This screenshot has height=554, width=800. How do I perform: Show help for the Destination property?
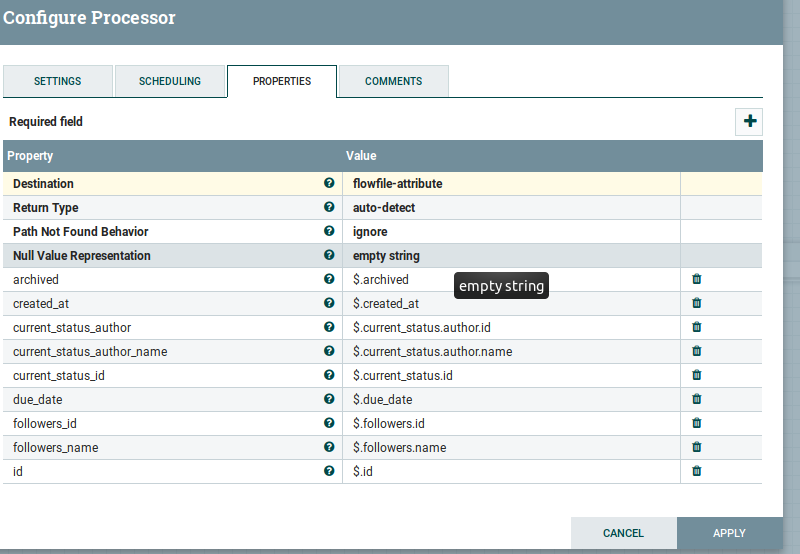[329, 184]
